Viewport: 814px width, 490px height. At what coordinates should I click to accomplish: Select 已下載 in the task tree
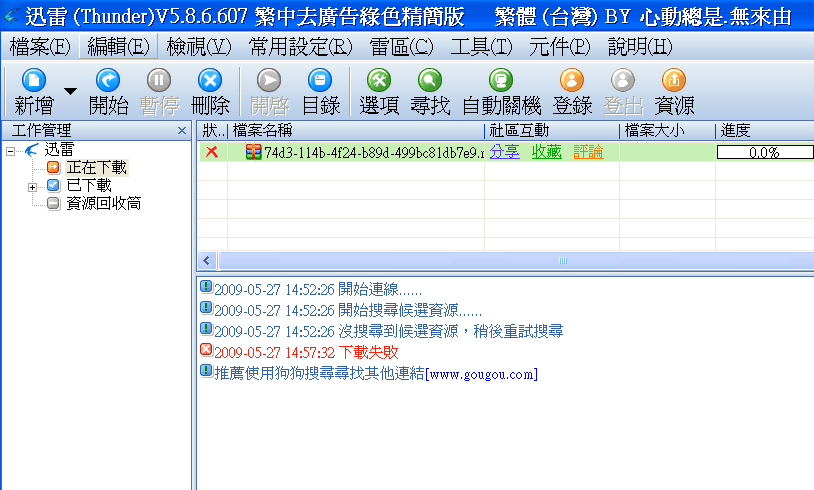click(x=89, y=185)
